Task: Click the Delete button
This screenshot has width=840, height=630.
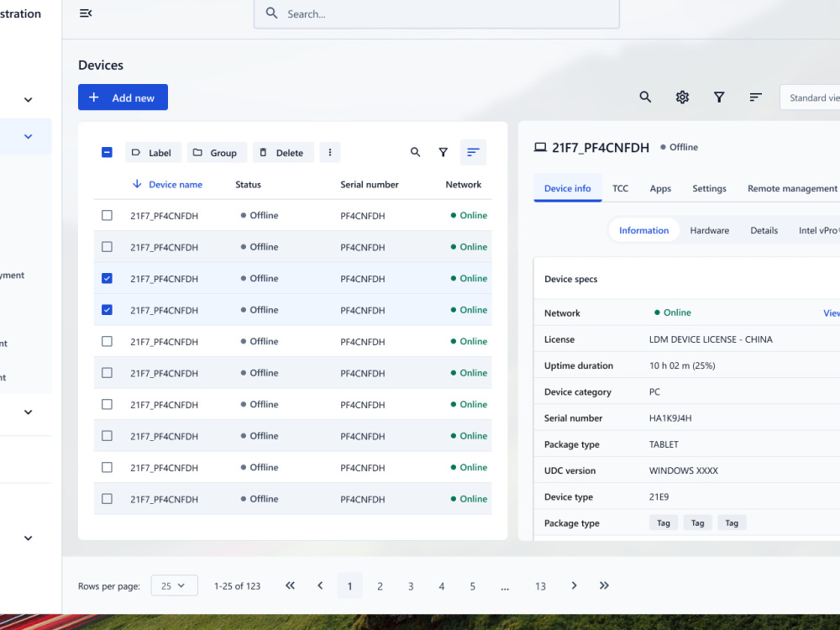Action: coord(283,153)
